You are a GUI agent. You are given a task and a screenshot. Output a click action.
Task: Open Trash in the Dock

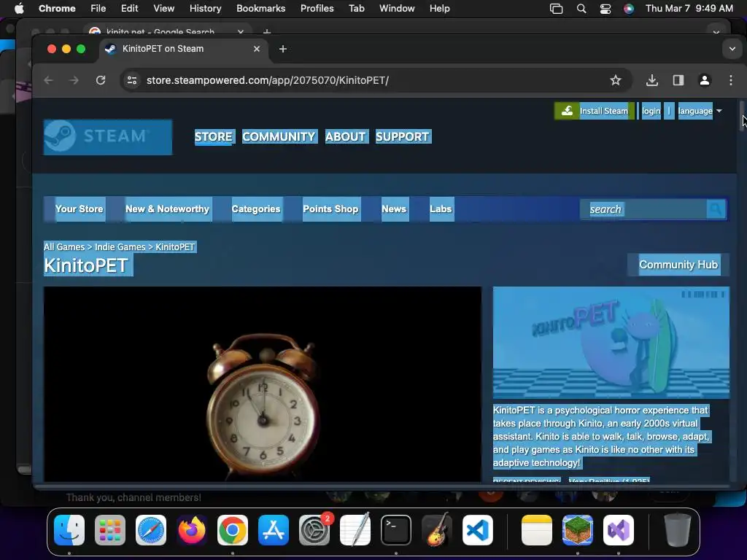click(x=678, y=530)
